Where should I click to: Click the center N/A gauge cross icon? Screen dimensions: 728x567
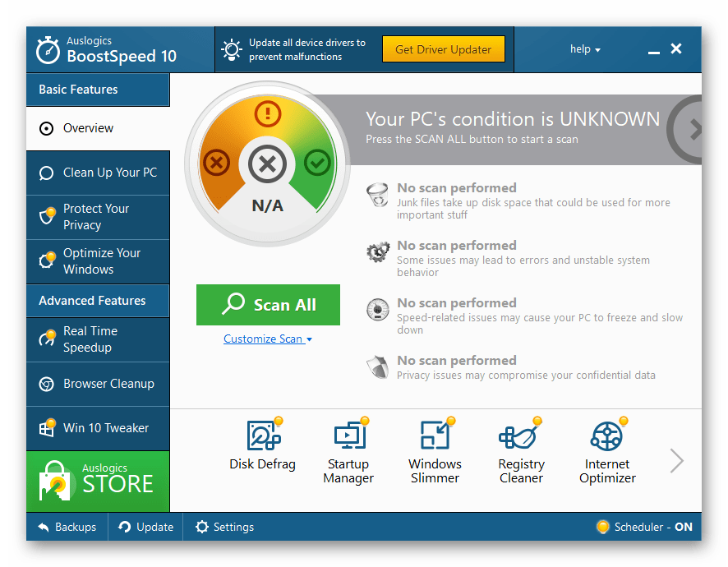coord(267,164)
